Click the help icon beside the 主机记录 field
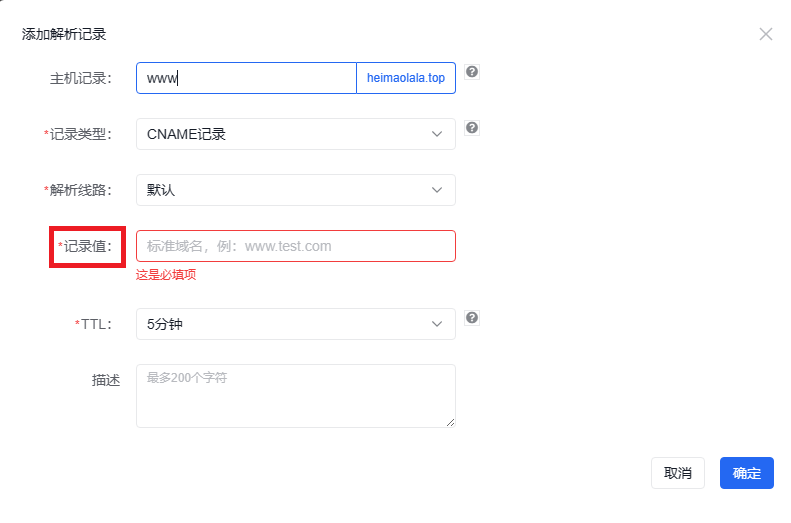The width and height of the screenshot is (791, 523). (472, 71)
